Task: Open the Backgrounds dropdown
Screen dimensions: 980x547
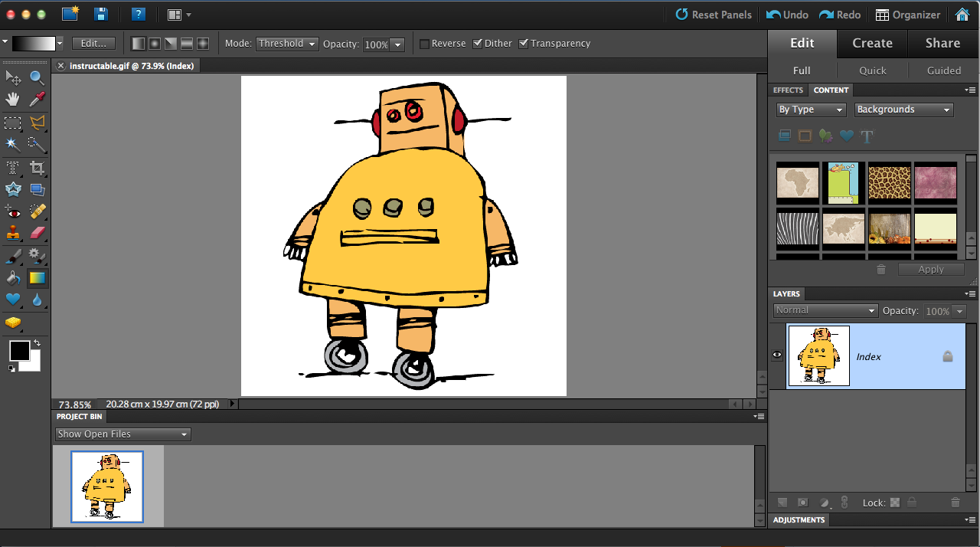Action: [x=903, y=110]
